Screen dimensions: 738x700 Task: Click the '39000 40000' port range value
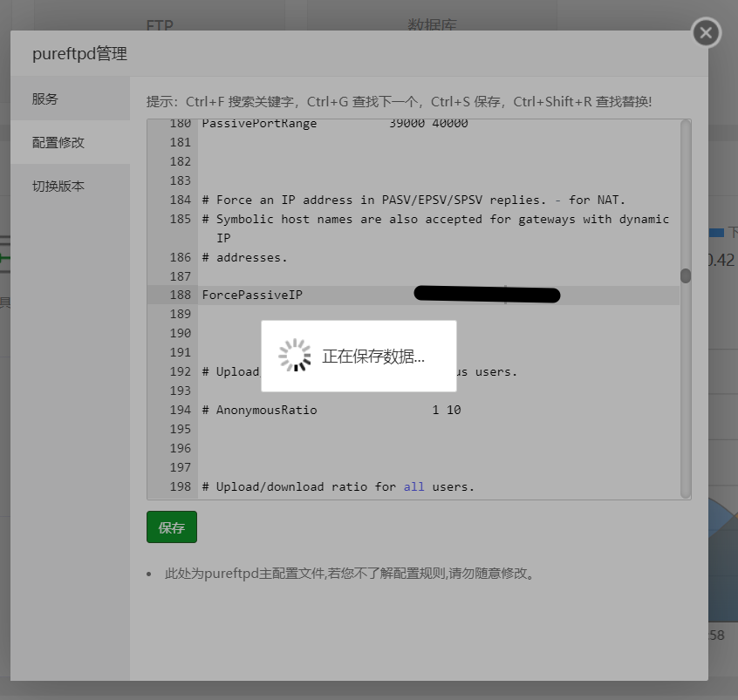429,124
